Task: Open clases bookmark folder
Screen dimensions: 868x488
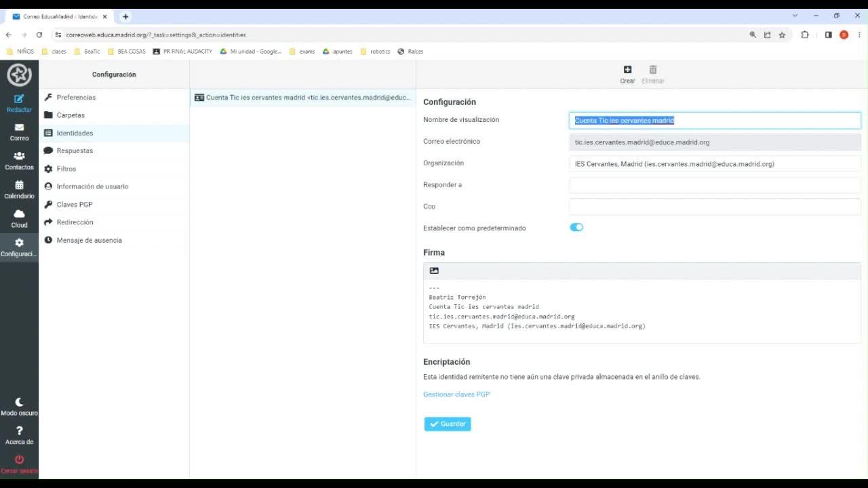Action: (x=54, y=52)
